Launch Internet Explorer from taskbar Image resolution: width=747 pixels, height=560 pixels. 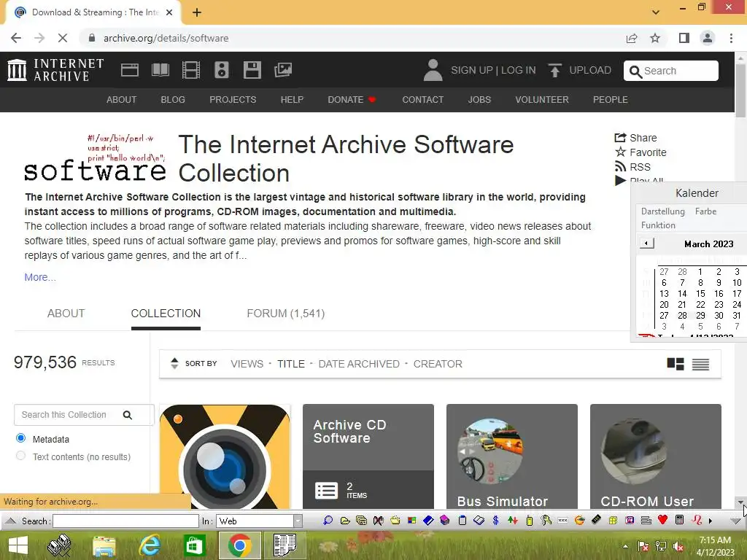150,545
